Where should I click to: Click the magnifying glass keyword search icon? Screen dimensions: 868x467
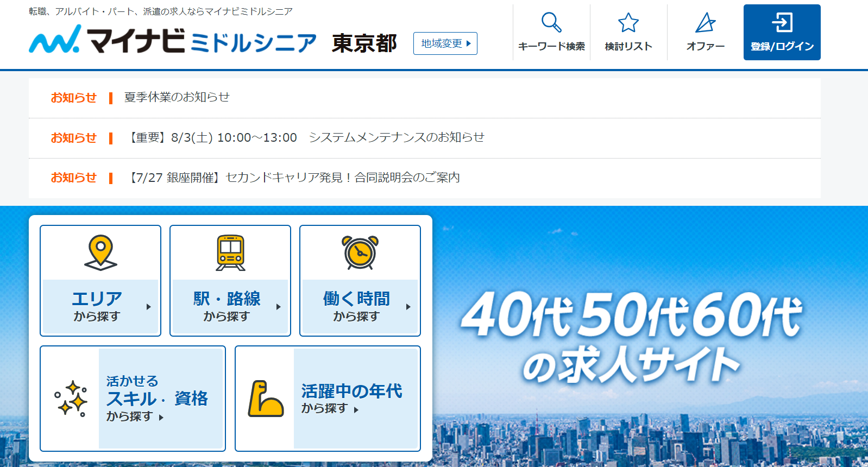pos(551,23)
